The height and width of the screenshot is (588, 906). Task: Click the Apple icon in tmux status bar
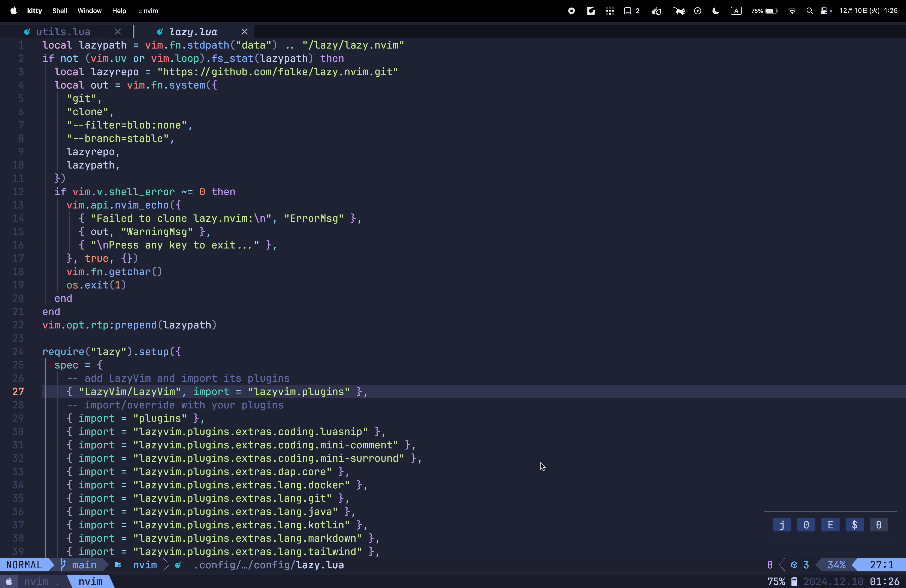(9, 581)
